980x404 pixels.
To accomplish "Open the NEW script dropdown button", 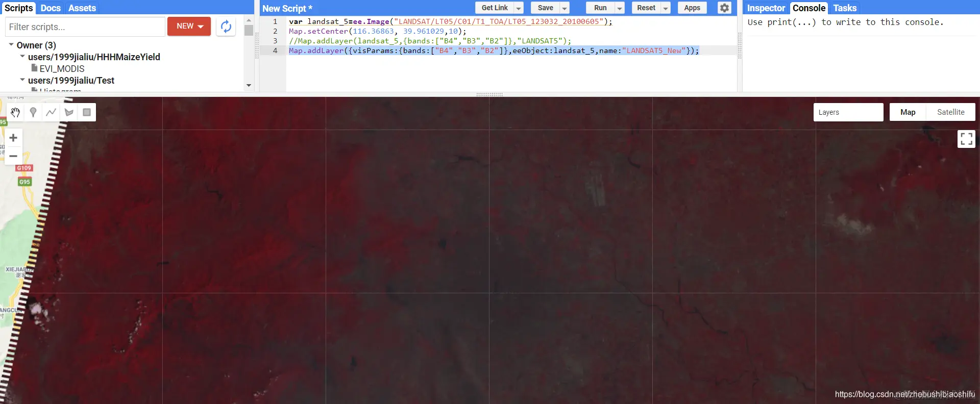I will (189, 26).
